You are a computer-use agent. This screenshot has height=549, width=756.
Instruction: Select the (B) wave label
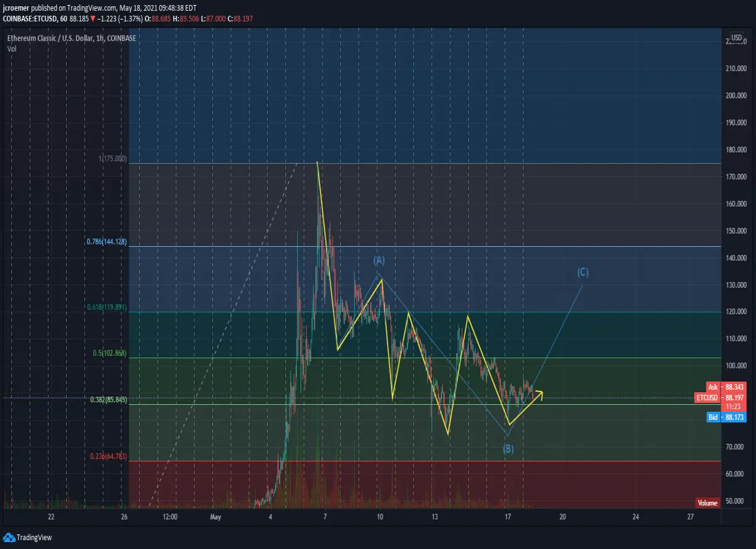tap(508, 449)
